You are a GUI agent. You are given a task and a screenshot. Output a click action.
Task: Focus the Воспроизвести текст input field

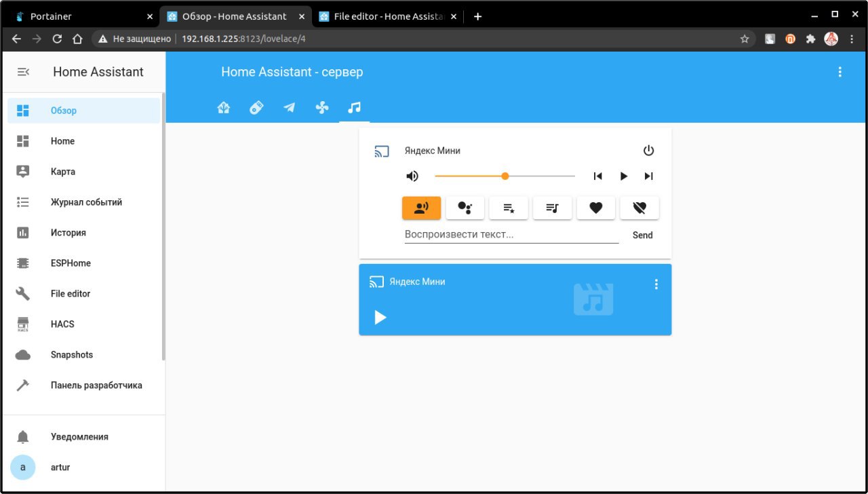pyautogui.click(x=511, y=235)
